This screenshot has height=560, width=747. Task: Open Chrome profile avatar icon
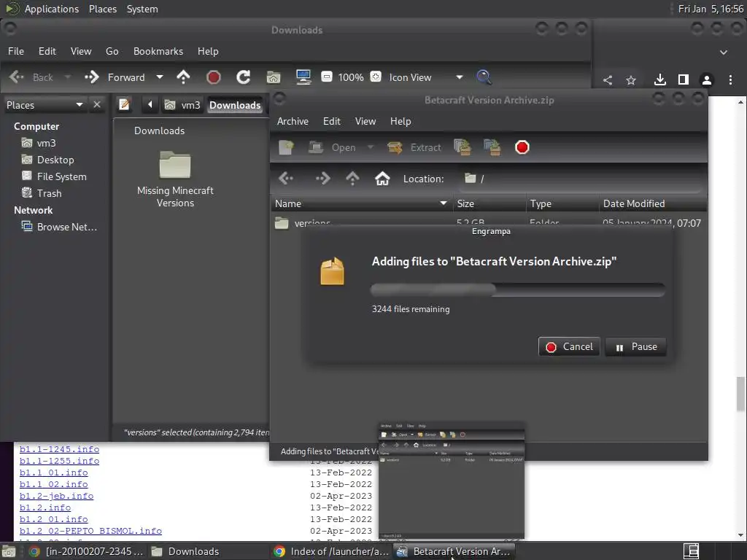tap(706, 80)
